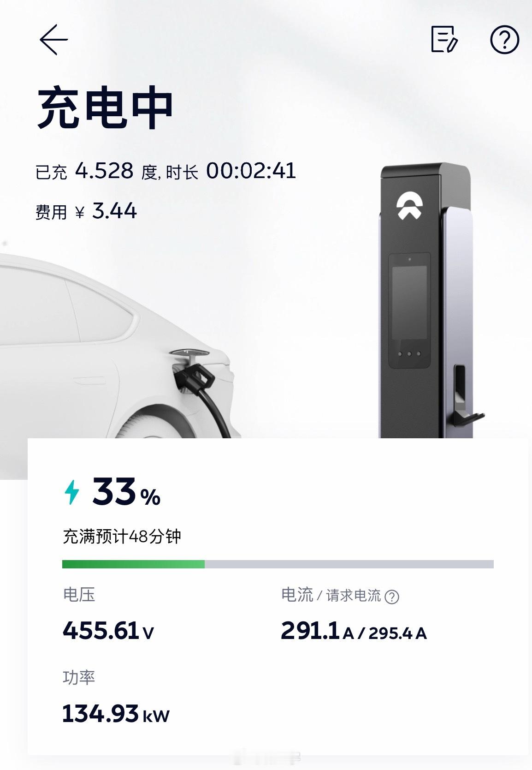The width and height of the screenshot is (532, 770).
Task: Click the power reading 134.93 kW
Action: coord(114,714)
